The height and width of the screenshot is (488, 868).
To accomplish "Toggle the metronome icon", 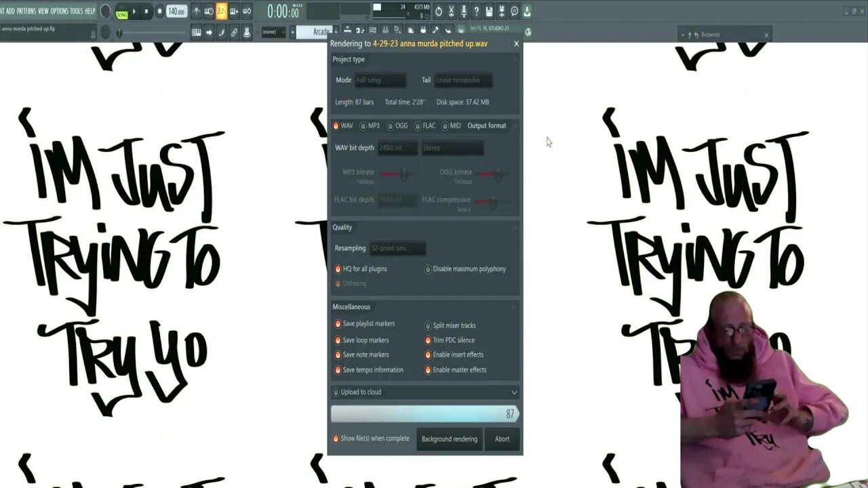I will 196,12.
